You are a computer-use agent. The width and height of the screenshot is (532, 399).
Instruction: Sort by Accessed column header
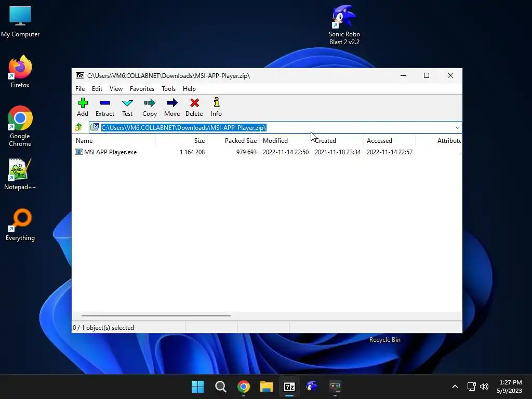[390, 140]
